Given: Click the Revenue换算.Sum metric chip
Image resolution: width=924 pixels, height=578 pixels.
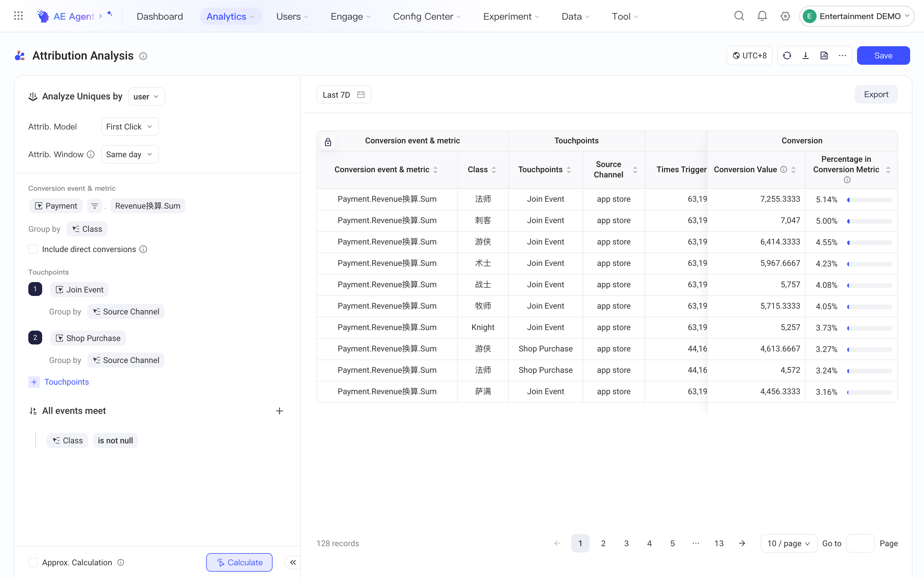Looking at the screenshot, I should pyautogui.click(x=147, y=206).
